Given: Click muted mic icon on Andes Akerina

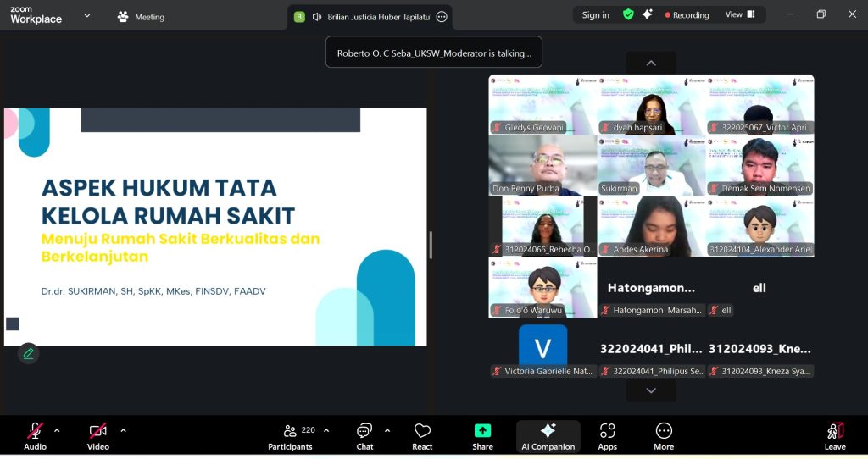Looking at the screenshot, I should pyautogui.click(x=605, y=250).
